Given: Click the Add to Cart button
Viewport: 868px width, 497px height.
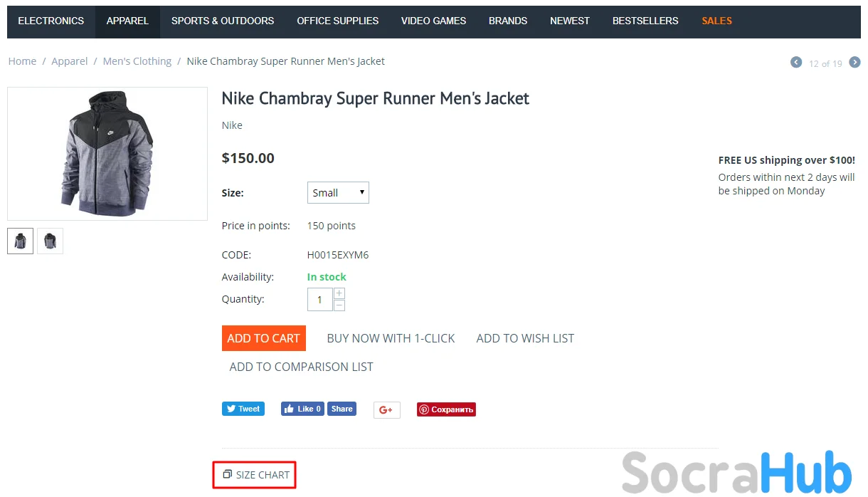Looking at the screenshot, I should point(263,338).
